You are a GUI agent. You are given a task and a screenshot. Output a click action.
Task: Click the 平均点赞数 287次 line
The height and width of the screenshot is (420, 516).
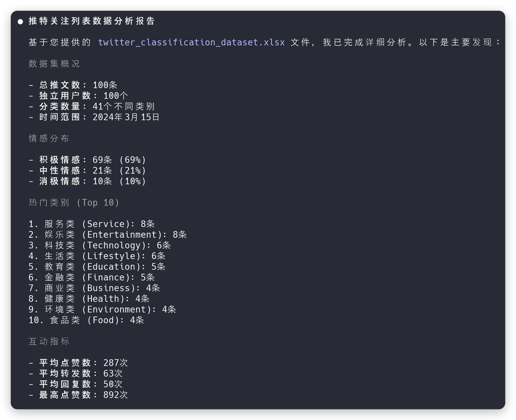pyautogui.click(x=78, y=363)
